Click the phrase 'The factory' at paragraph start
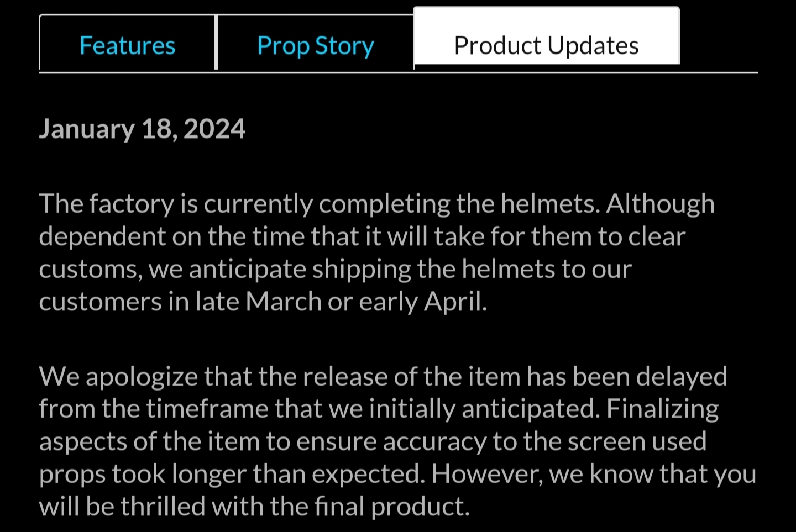Image resolution: width=796 pixels, height=532 pixels. pyautogui.click(x=106, y=204)
